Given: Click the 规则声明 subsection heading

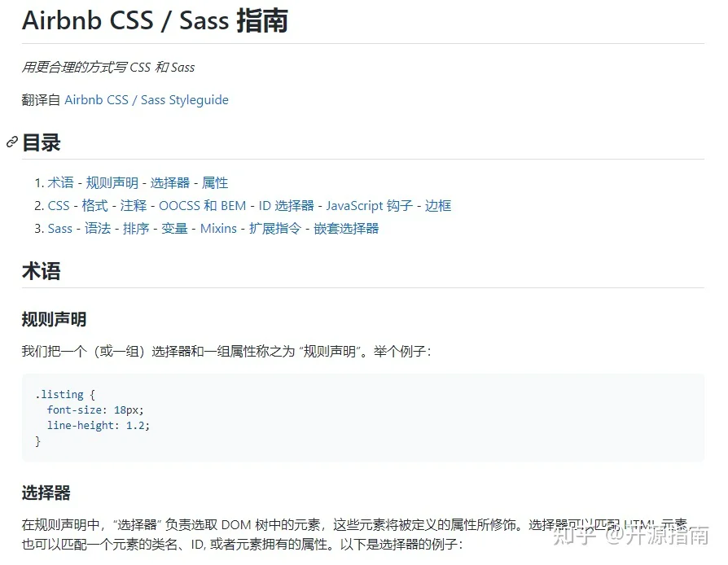Looking at the screenshot, I should [x=54, y=319].
